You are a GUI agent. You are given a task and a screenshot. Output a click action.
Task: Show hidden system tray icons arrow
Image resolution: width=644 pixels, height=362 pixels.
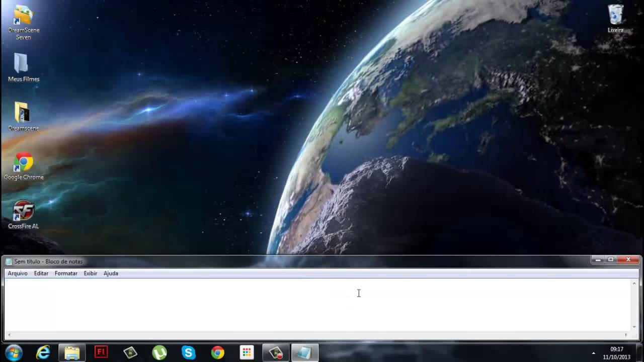(x=594, y=353)
